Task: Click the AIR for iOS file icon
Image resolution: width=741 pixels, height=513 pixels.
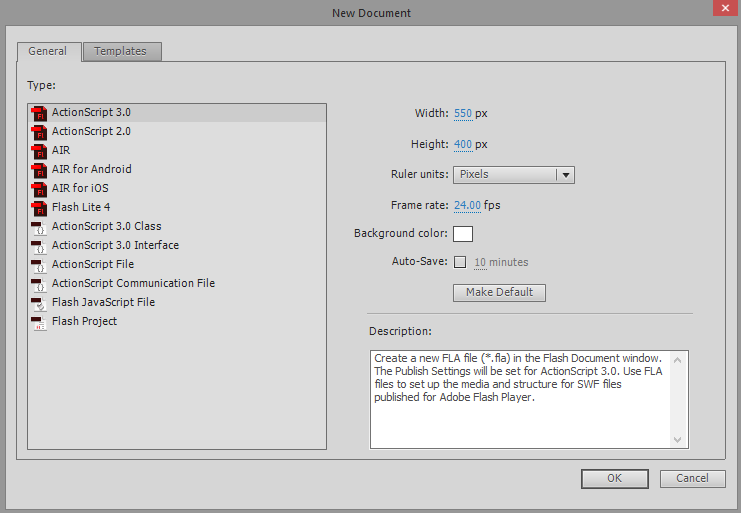Action: tap(39, 189)
